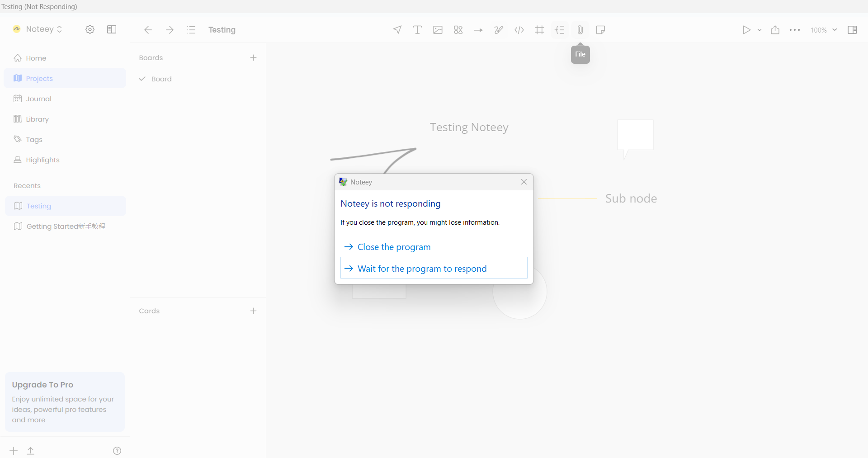The width and height of the screenshot is (868, 458).
Task: Expand the presentation options arrow
Action: [759, 30]
